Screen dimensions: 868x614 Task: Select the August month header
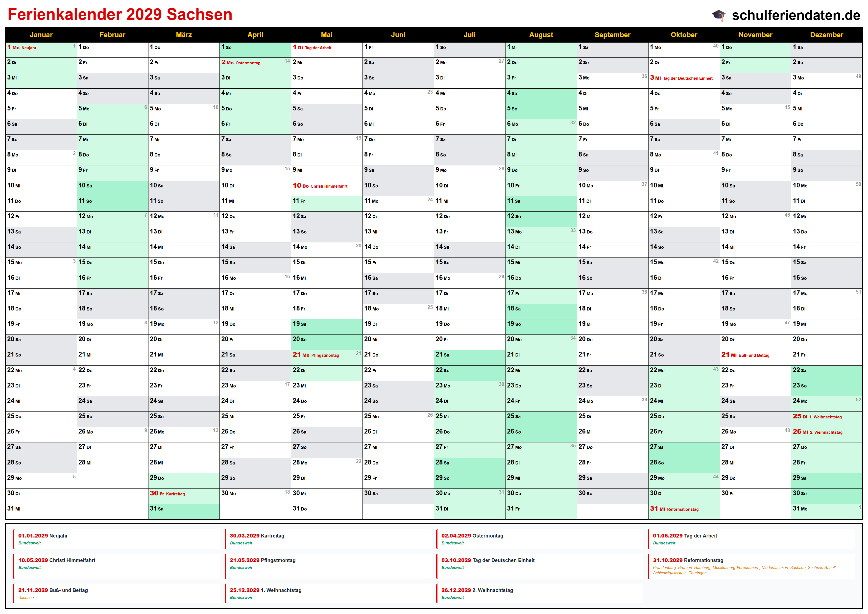tap(541, 35)
